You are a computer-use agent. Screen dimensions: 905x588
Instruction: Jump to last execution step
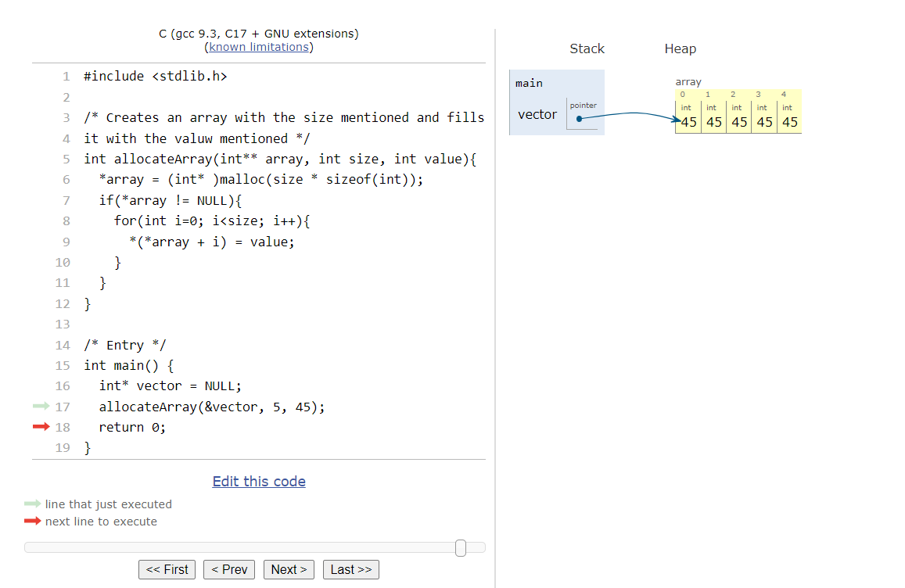pyautogui.click(x=350, y=569)
